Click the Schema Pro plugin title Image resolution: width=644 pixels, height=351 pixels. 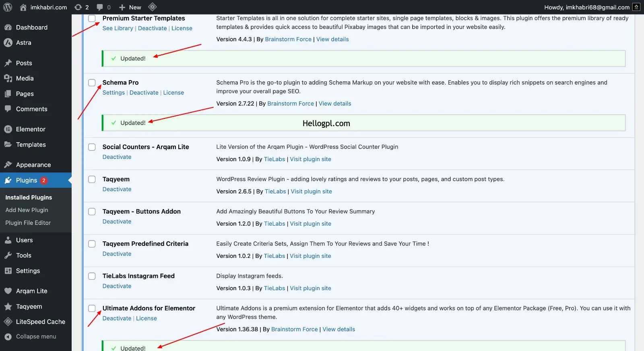coord(120,83)
